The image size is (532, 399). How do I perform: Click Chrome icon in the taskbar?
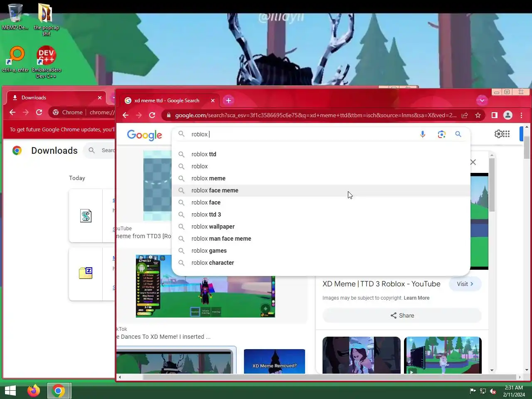click(x=59, y=391)
